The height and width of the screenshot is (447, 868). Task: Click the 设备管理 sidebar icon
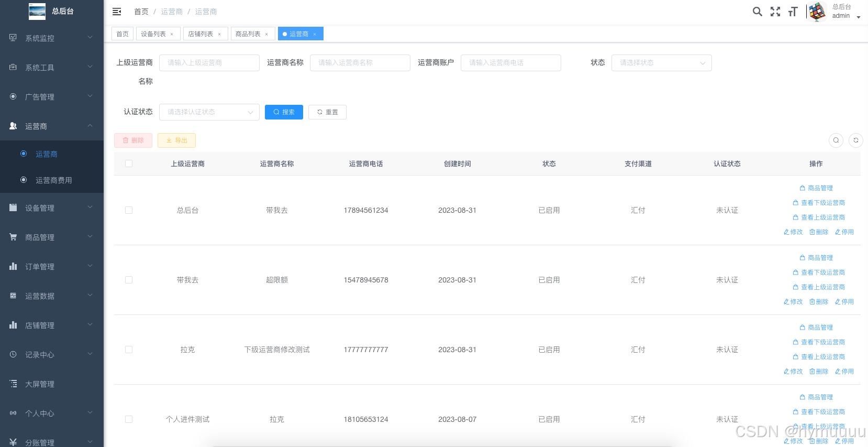pos(13,208)
